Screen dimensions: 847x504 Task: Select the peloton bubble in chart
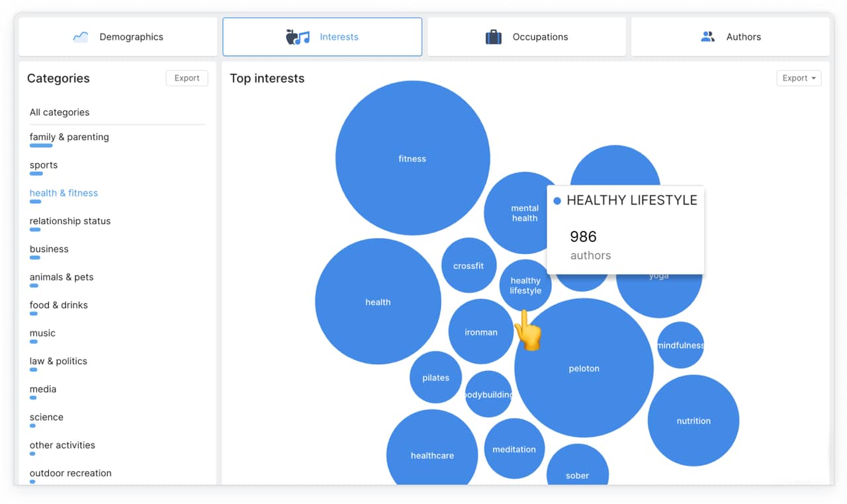pos(584,368)
